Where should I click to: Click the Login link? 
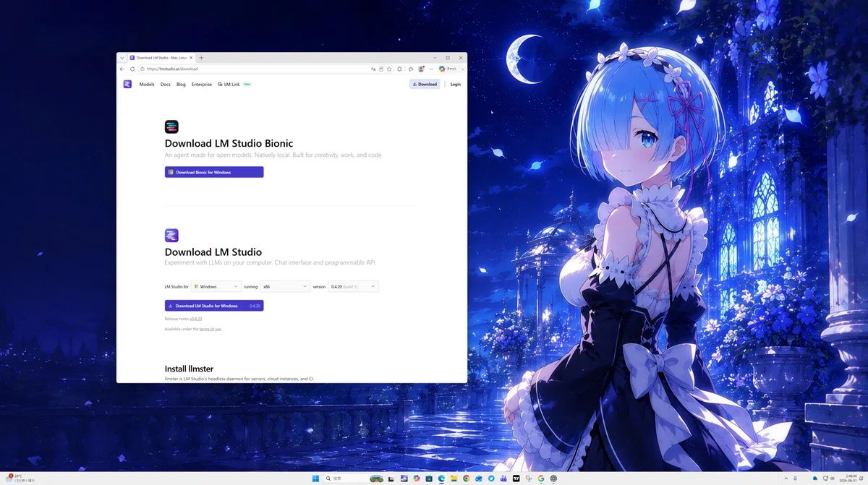pyautogui.click(x=455, y=85)
